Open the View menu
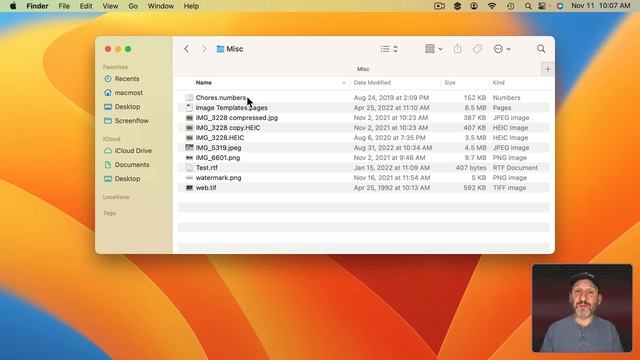Screen dimensions: 640x360 click(x=110, y=6)
